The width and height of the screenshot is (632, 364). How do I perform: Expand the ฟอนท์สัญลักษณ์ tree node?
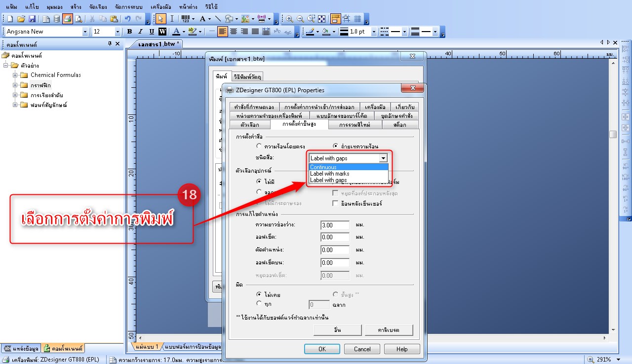15,105
